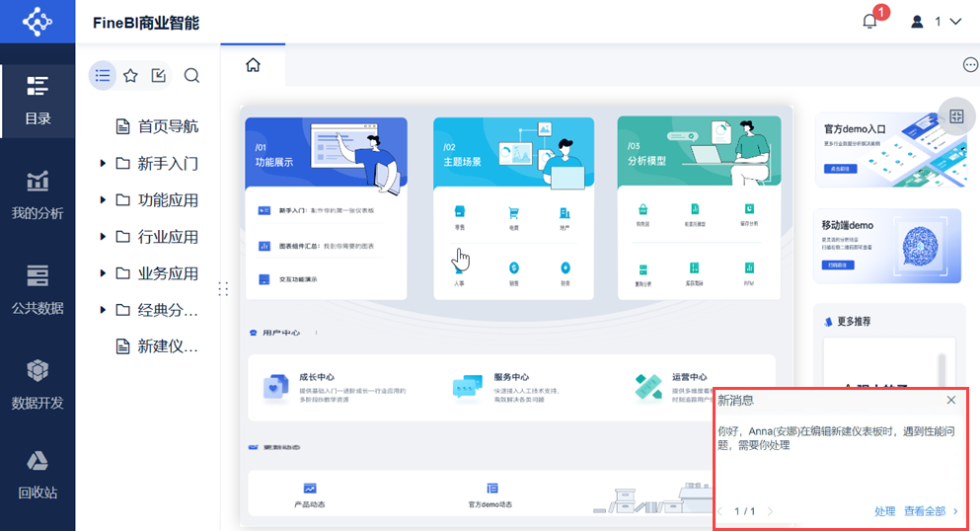This screenshot has height=531, width=980.
Task: Open 官方demo动态 updates
Action: click(x=491, y=494)
